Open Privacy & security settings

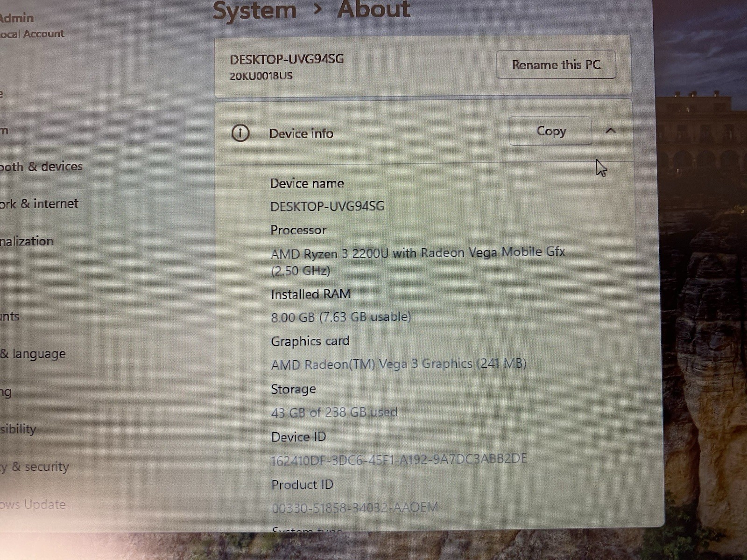tap(35, 467)
